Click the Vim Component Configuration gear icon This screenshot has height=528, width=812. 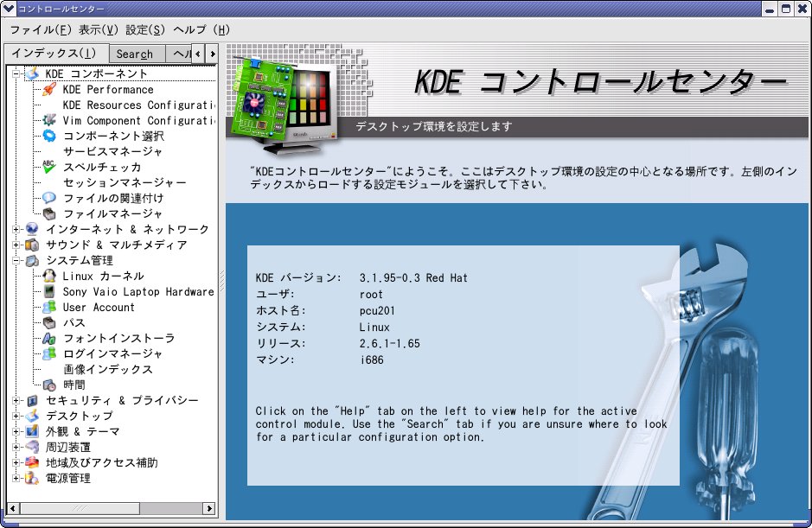pos(49,121)
